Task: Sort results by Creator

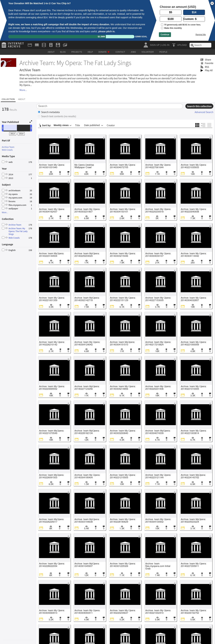Action: point(111,125)
